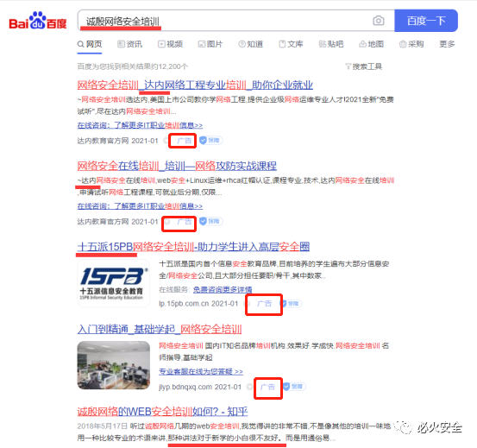This screenshot has width=477, height=448.
Task: Expand the 更多 menu
Action: coord(447,44)
